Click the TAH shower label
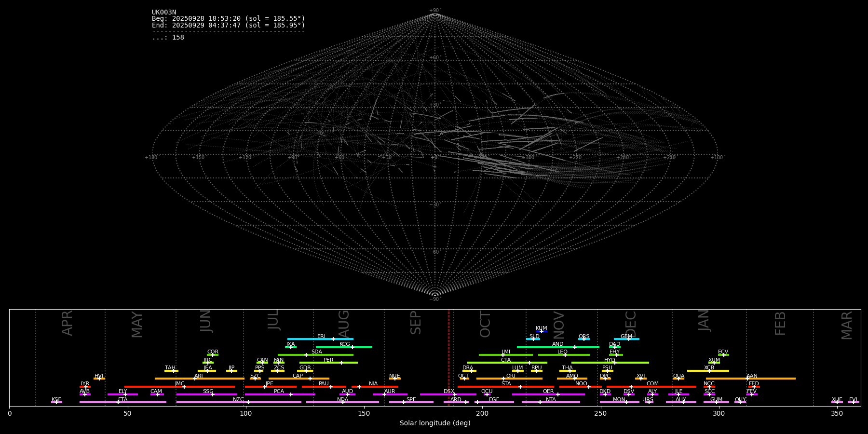The image size is (868, 434). [170, 368]
